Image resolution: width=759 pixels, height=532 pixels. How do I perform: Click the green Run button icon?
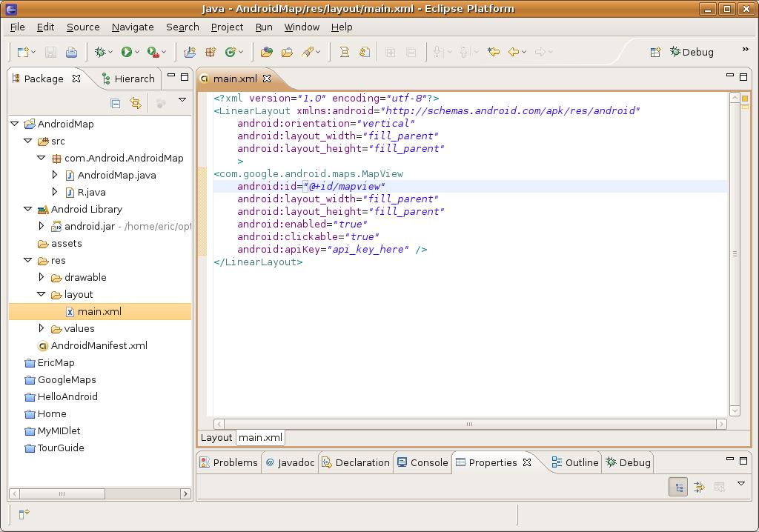126,52
